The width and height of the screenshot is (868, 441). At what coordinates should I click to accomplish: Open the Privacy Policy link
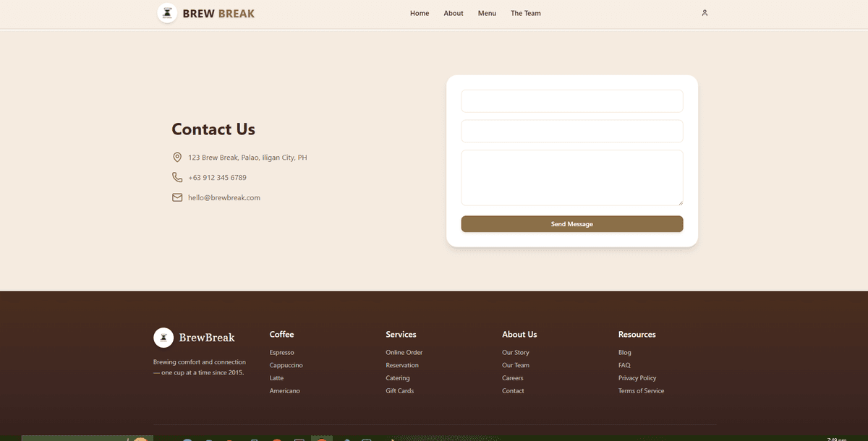[x=637, y=378]
